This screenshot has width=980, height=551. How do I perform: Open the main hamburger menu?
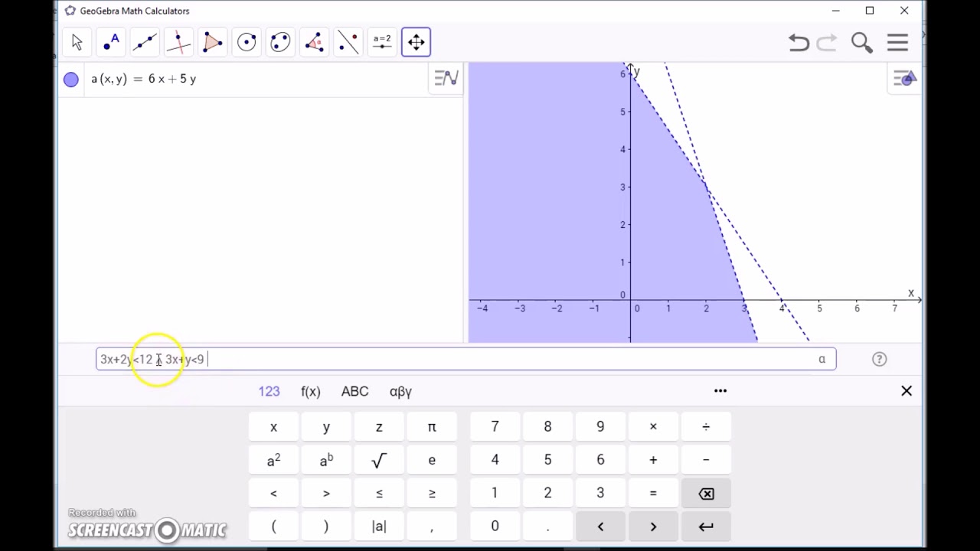[897, 43]
